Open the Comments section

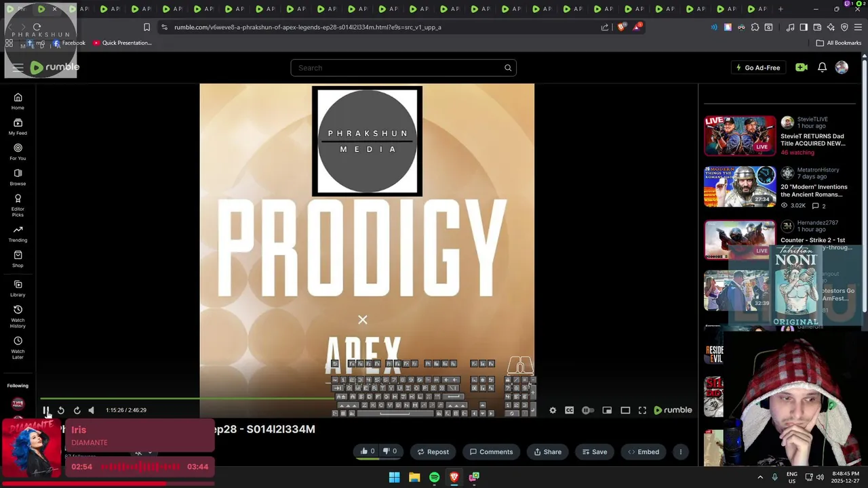click(x=491, y=452)
